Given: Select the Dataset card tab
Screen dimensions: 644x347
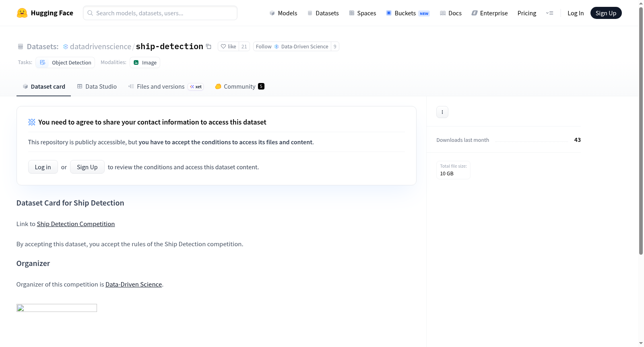Looking at the screenshot, I should (43, 87).
